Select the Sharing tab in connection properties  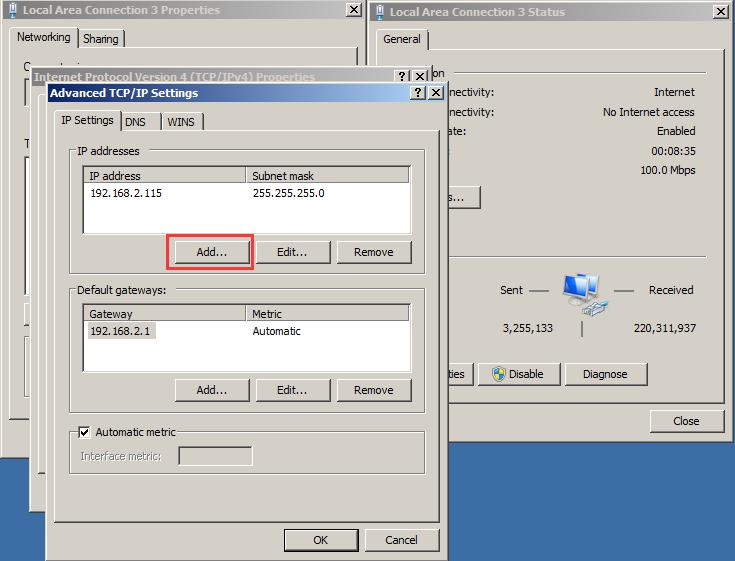click(100, 39)
